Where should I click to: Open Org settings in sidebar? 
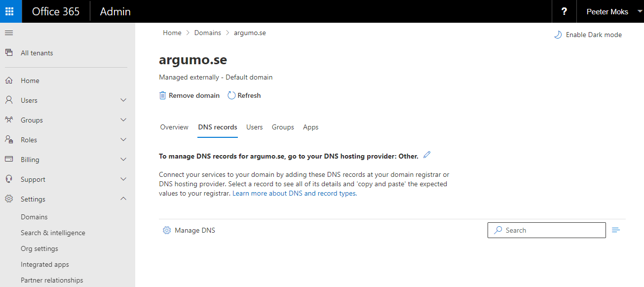point(39,248)
